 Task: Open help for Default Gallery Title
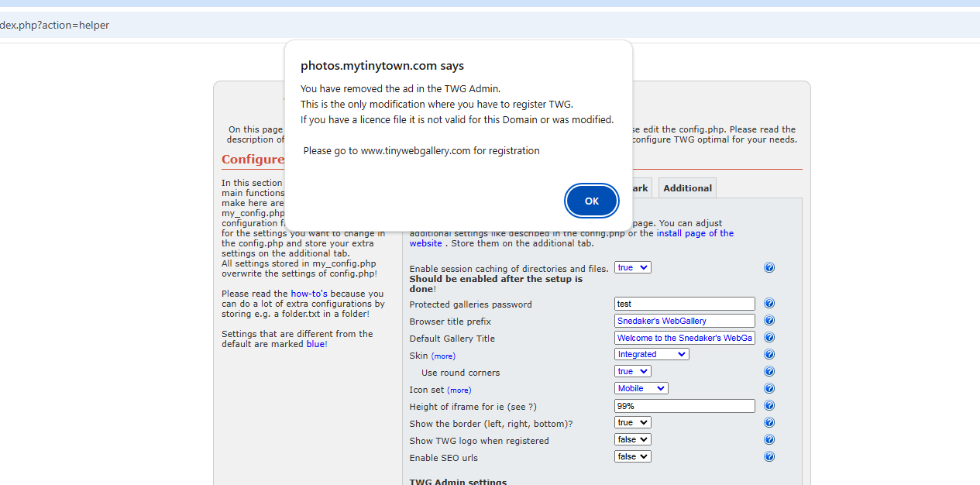[x=769, y=338]
